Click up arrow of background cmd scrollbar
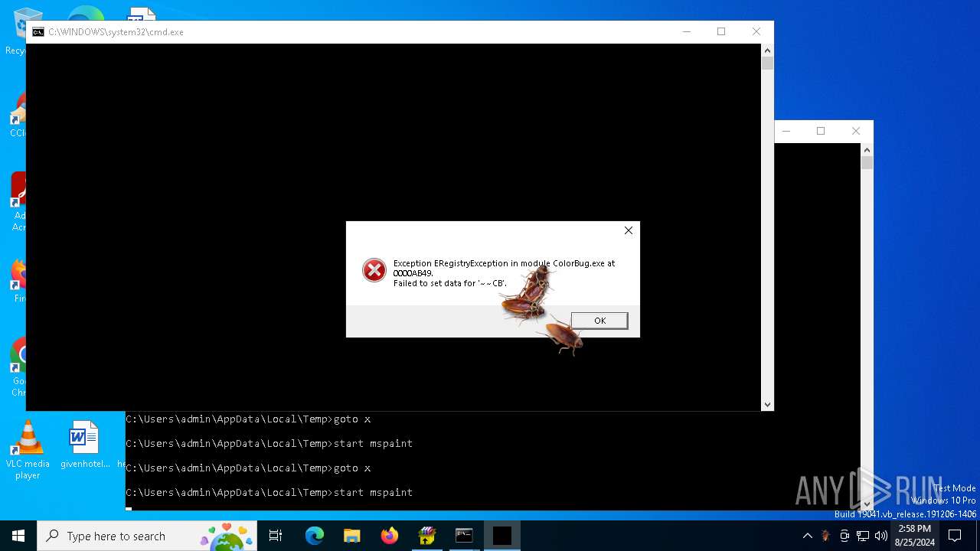This screenshot has width=980, height=551. click(x=867, y=149)
